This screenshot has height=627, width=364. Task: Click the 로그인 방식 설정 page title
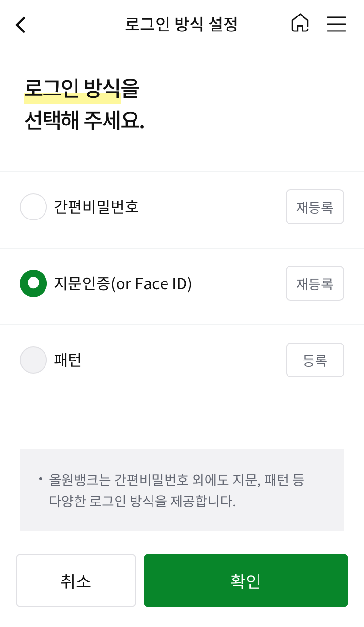[182, 24]
